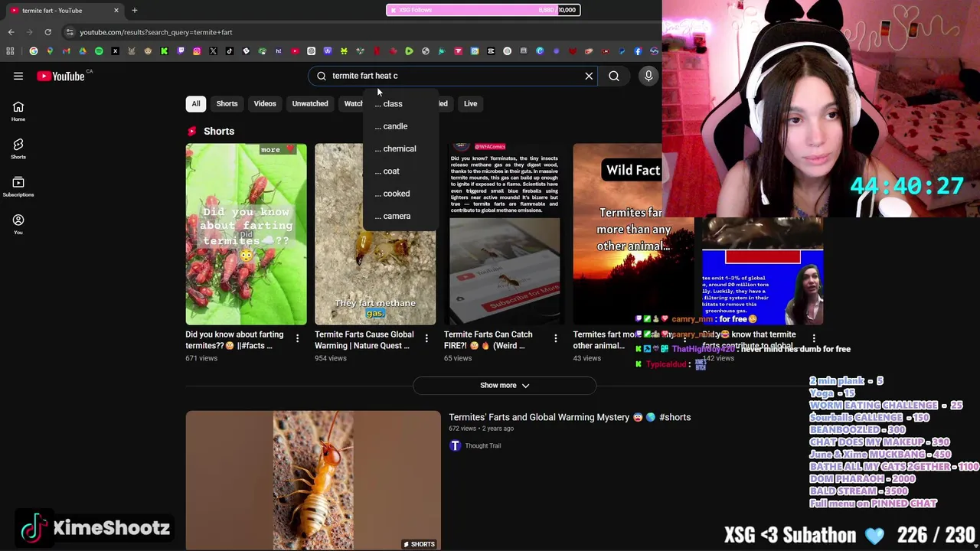The height and width of the screenshot is (551, 980).
Task: Open the Spotify bookmark
Action: point(99,51)
